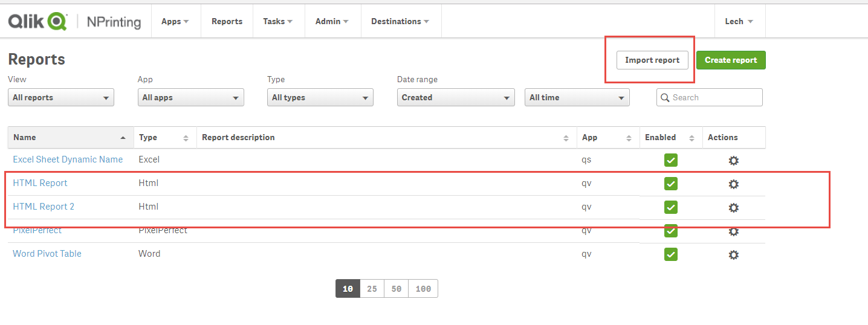Open the View dropdown showing All reports
Screen dimensions: 868x325
click(x=61, y=97)
